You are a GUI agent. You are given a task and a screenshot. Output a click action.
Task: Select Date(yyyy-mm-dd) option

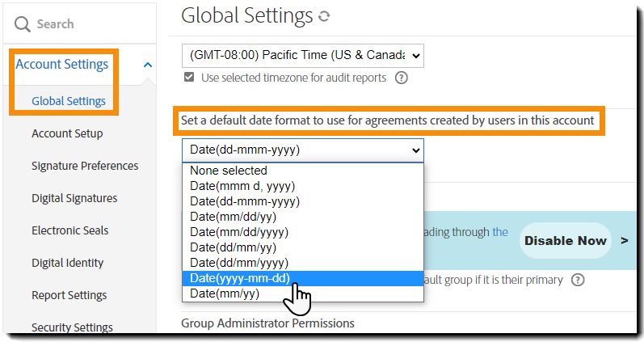pyautogui.click(x=241, y=278)
